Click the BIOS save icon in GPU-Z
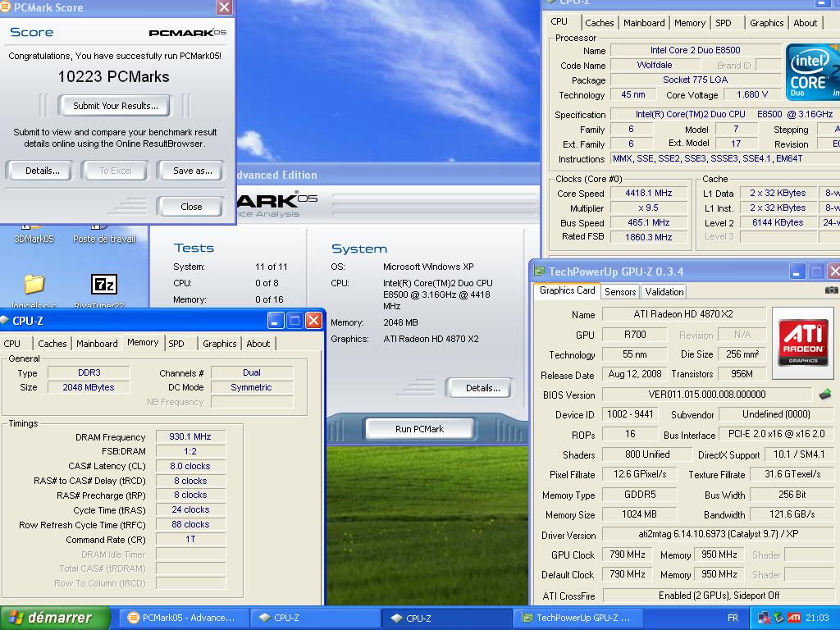This screenshot has height=630, width=840. tap(825, 395)
